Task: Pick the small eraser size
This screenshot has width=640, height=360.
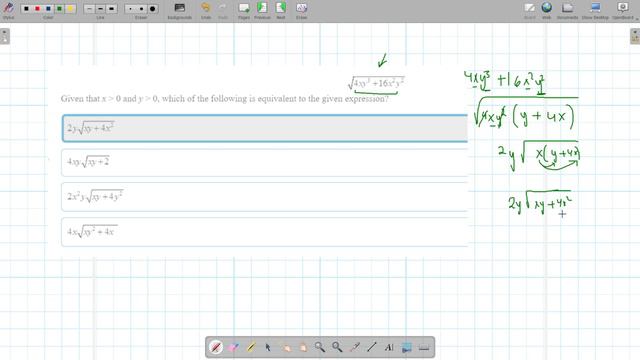Action: [x=130, y=9]
